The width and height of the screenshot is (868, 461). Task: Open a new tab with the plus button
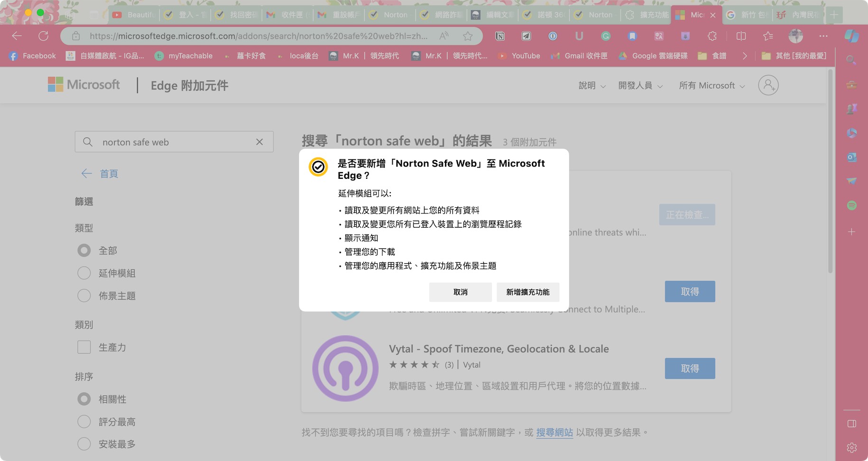pos(834,15)
